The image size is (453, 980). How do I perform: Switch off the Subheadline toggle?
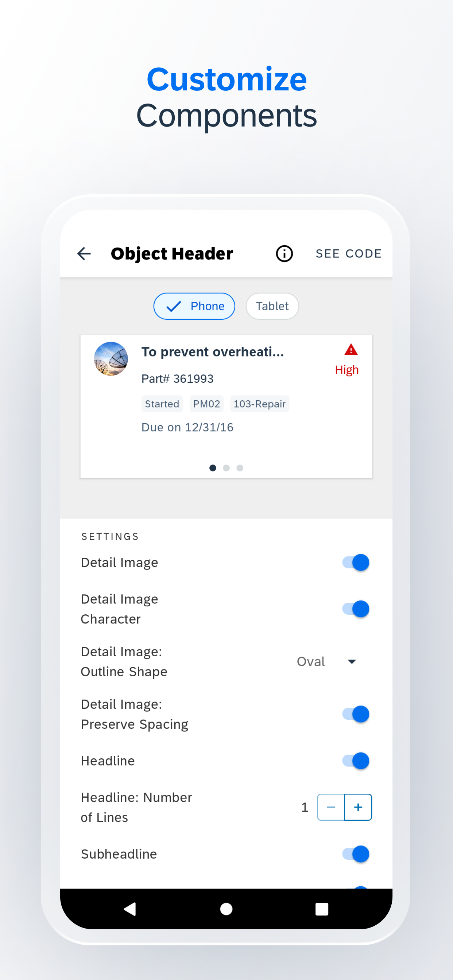(x=356, y=854)
